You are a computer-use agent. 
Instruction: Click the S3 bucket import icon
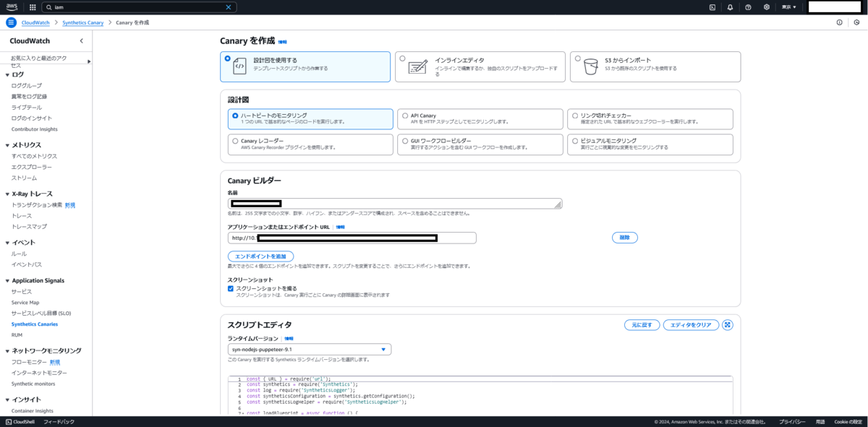pos(591,66)
